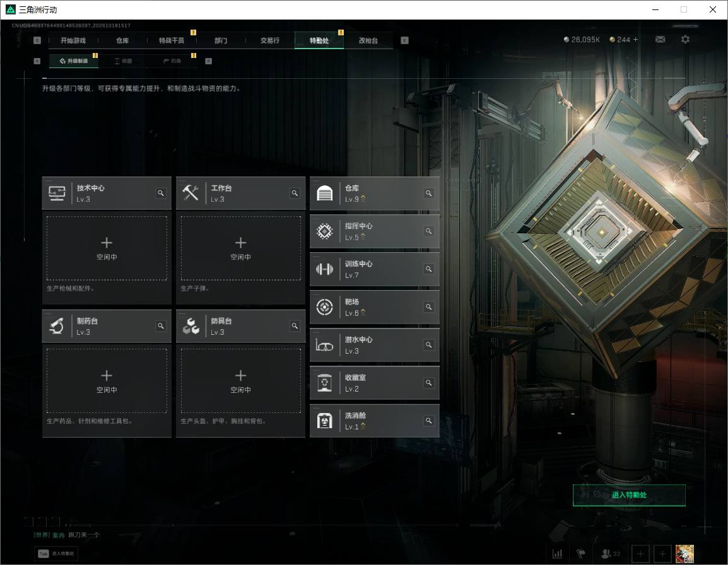The image size is (728, 565).
Task: Open the stats bar chart icon
Action: click(557, 554)
